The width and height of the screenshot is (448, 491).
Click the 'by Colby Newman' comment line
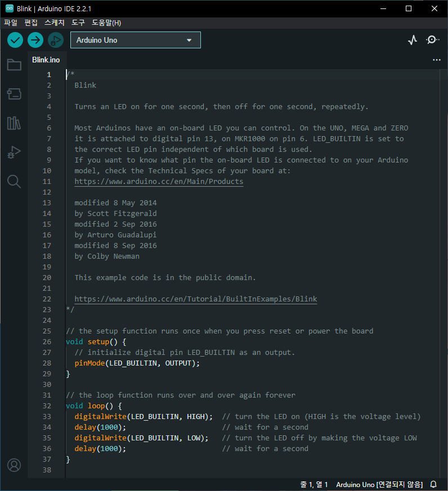point(107,256)
